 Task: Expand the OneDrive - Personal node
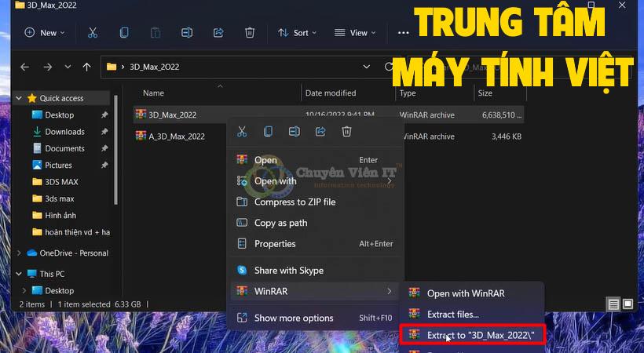point(19,253)
